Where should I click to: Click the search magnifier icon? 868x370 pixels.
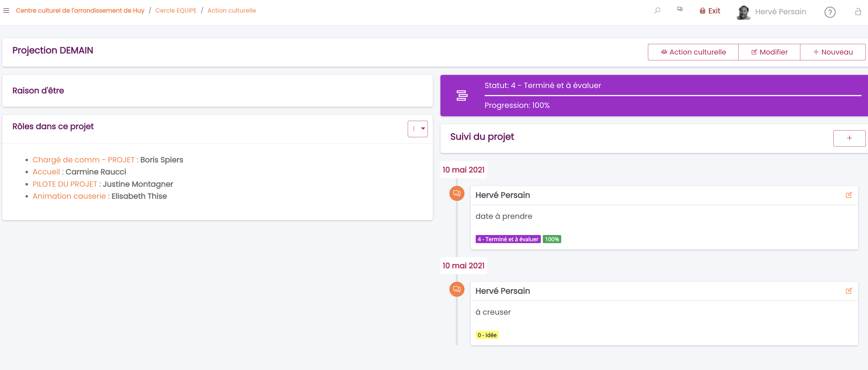pos(657,10)
